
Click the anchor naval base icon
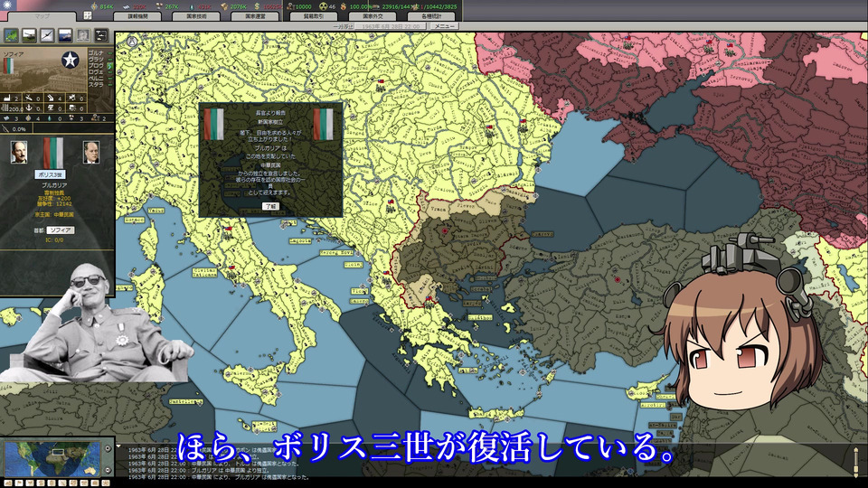click(x=28, y=108)
